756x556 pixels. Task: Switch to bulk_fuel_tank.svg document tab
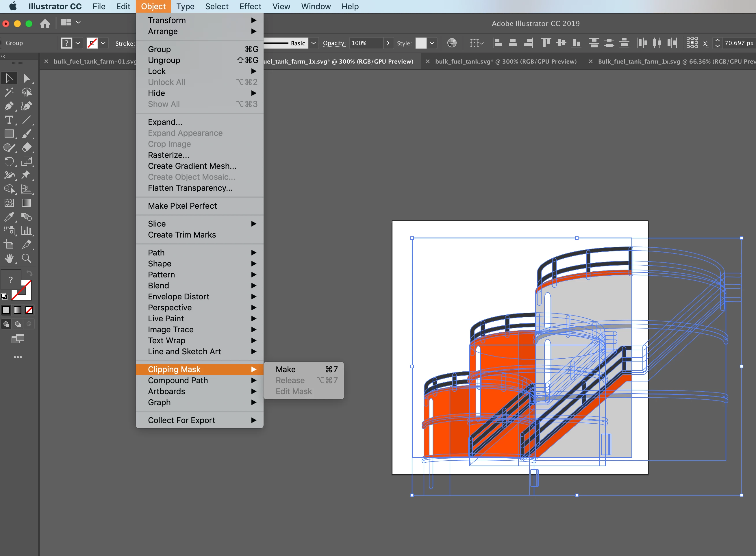(505, 62)
